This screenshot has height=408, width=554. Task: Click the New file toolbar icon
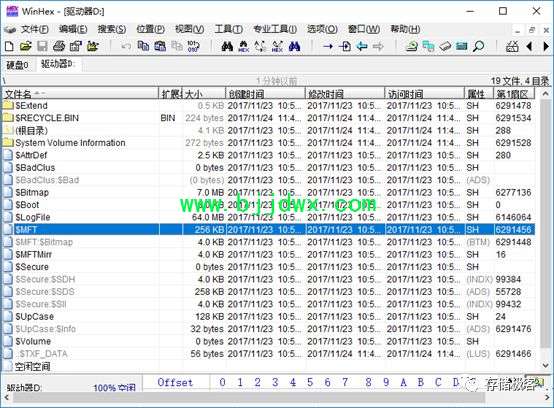(x=10, y=46)
